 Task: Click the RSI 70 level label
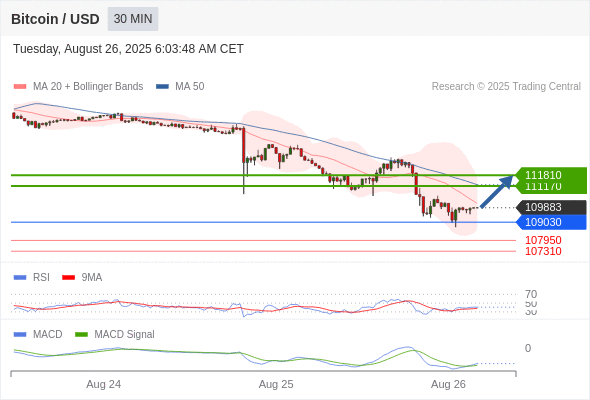click(531, 294)
